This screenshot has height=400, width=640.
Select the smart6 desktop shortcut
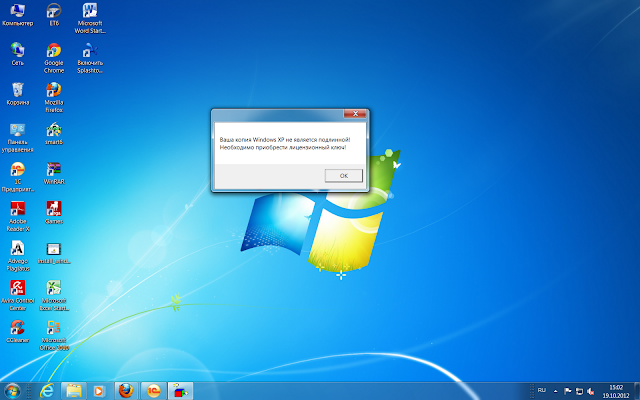pos(54,133)
